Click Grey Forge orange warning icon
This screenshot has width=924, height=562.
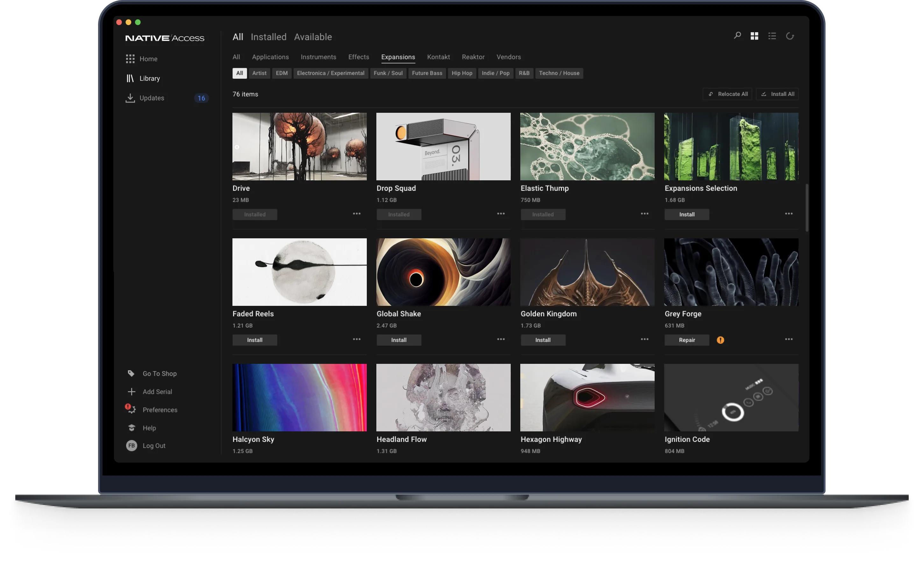720,340
